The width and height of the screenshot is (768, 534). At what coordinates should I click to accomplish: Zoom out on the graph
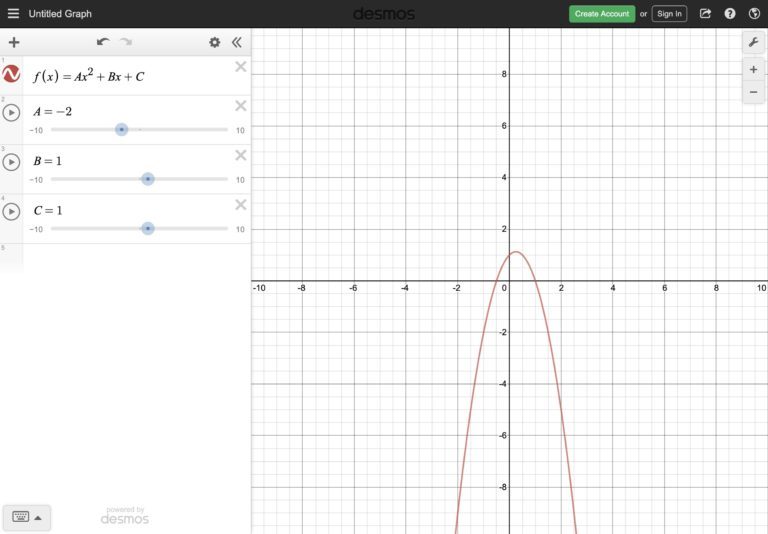(754, 92)
